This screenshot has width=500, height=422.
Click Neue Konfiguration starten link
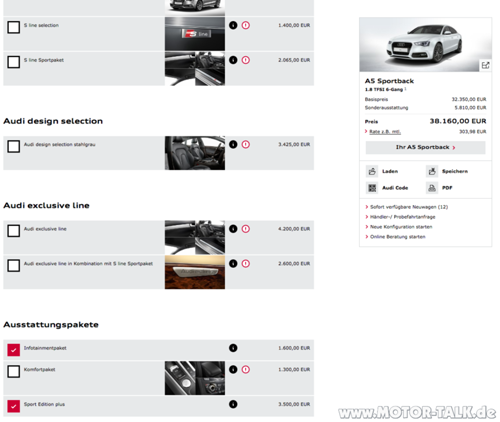coord(401,227)
